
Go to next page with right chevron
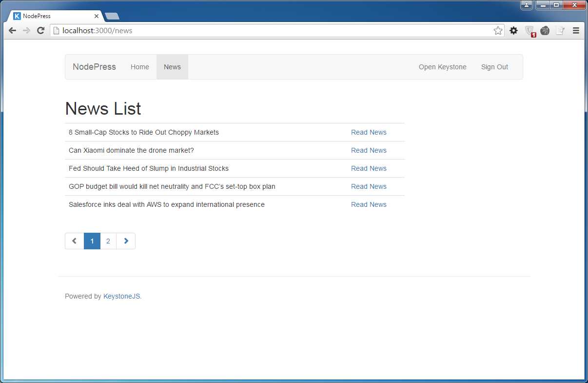pos(126,241)
